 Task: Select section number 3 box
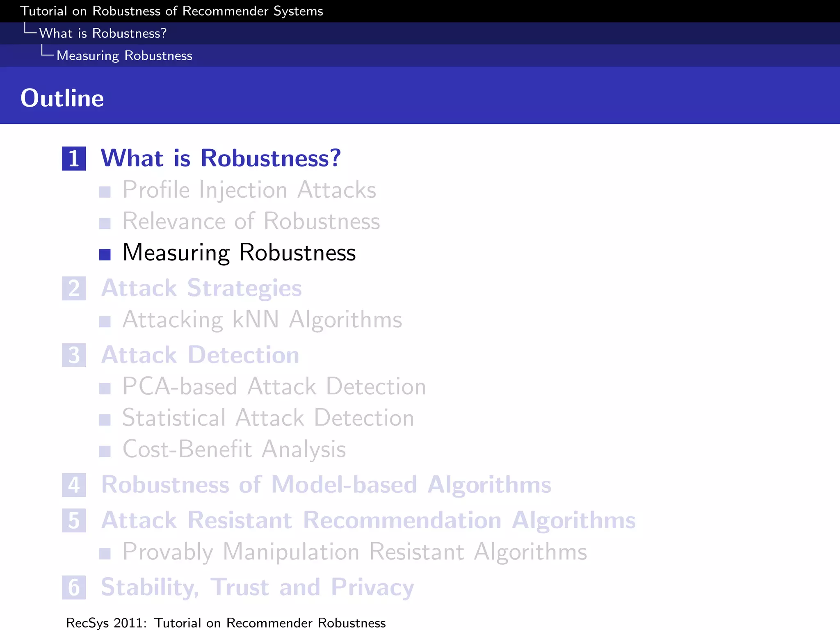click(x=74, y=355)
